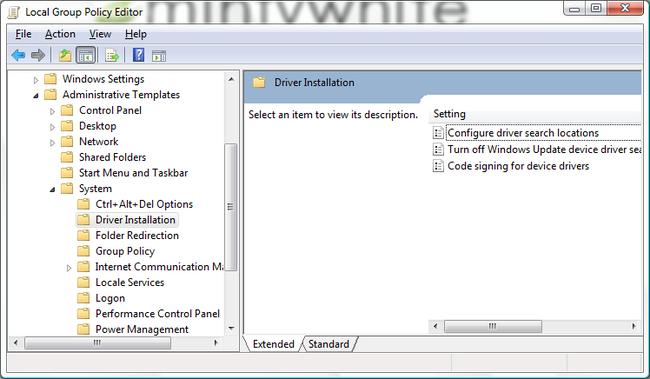Select Code signing for device drivers setting

518,166
